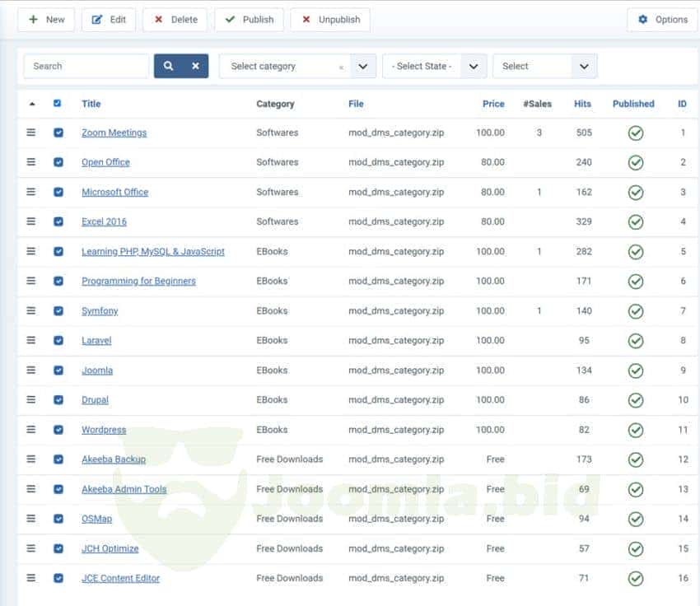Sort table by Price column header
700x606 pixels.
(x=493, y=104)
